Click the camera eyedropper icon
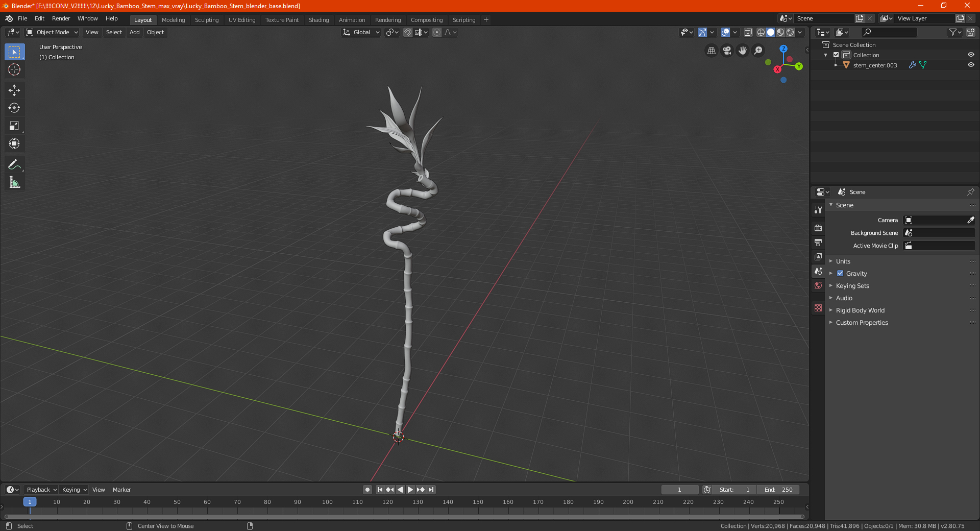 click(x=970, y=220)
